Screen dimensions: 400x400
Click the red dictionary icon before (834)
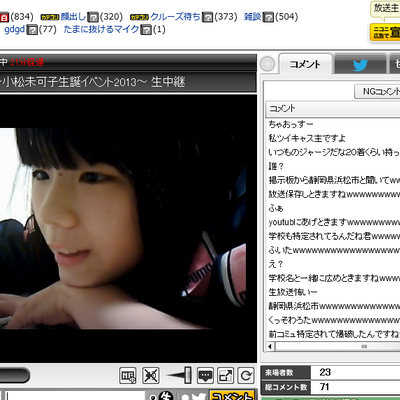tap(4, 17)
